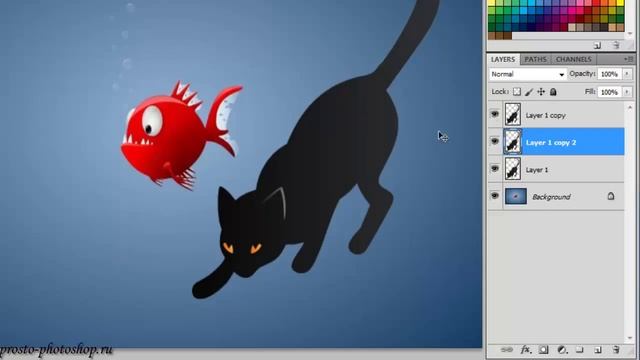This screenshot has width=640, height=360.
Task: Add a layer mask
Action: pos(543,350)
